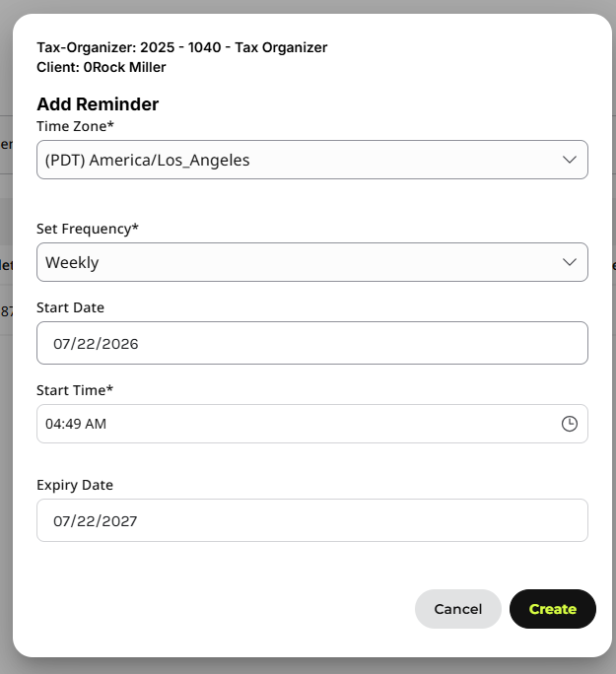This screenshot has width=616, height=674.
Task: Click the Set Frequency* label
Action: pyautogui.click(x=88, y=229)
